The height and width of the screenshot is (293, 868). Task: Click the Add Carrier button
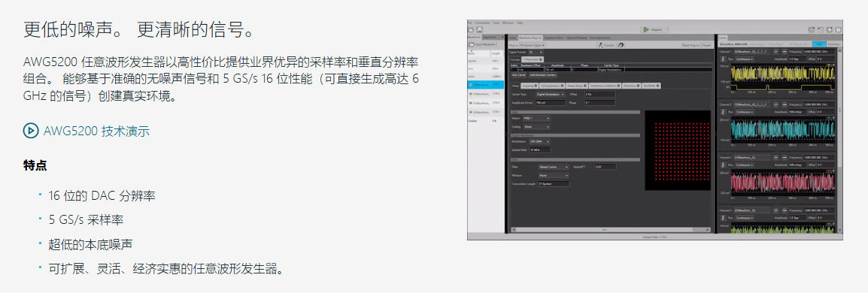click(x=518, y=74)
